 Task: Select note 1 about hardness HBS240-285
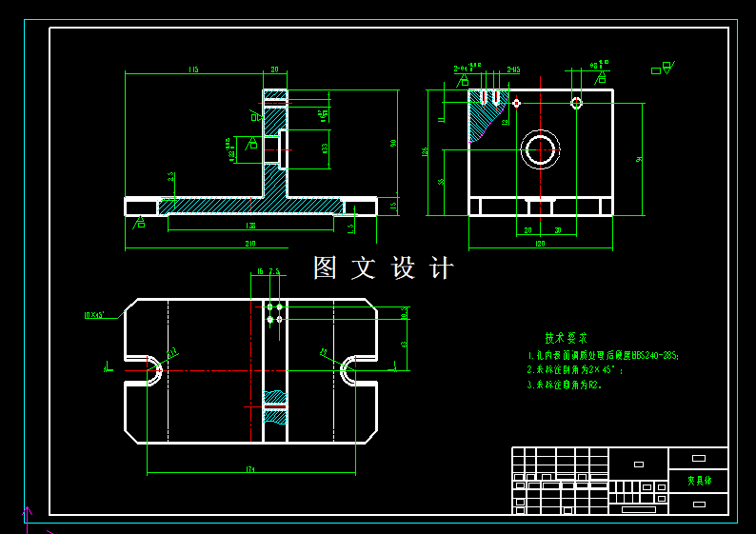click(603, 356)
